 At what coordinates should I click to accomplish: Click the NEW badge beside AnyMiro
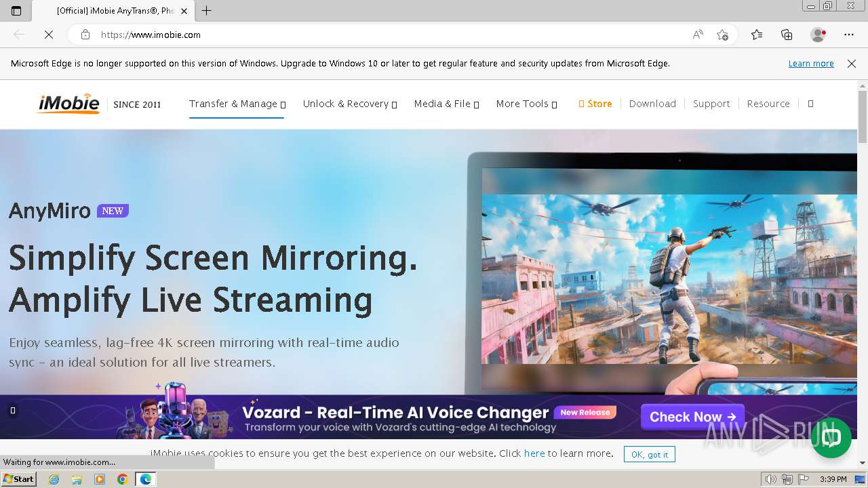pyautogui.click(x=113, y=211)
